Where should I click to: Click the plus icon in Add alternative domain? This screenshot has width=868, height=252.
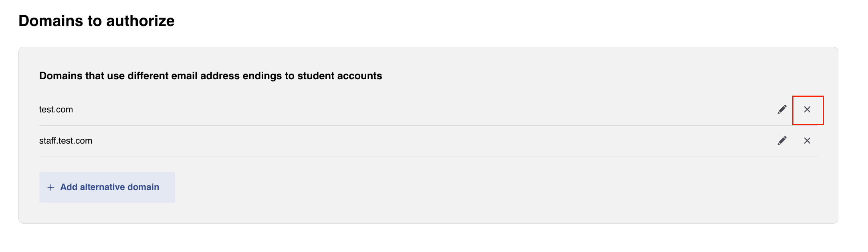tap(50, 188)
